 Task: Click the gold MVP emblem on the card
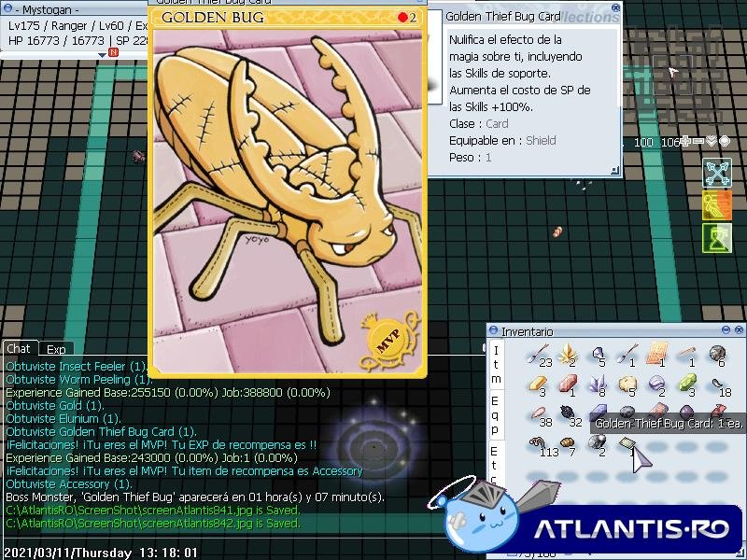coord(389,340)
